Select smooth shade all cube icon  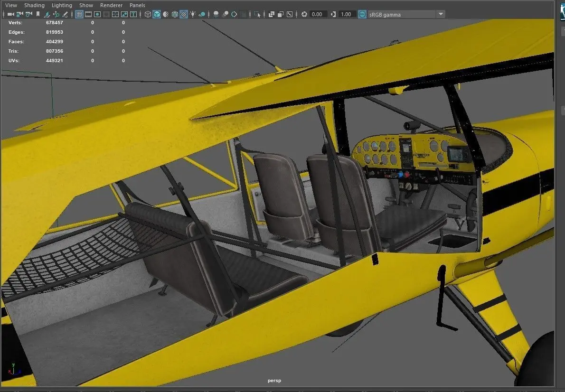click(x=157, y=14)
